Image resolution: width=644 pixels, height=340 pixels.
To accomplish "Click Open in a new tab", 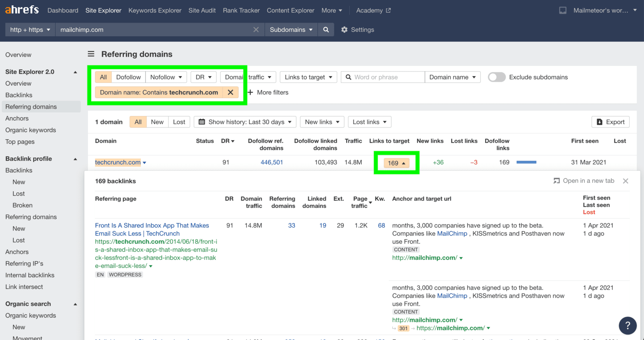I will pyautogui.click(x=584, y=181).
